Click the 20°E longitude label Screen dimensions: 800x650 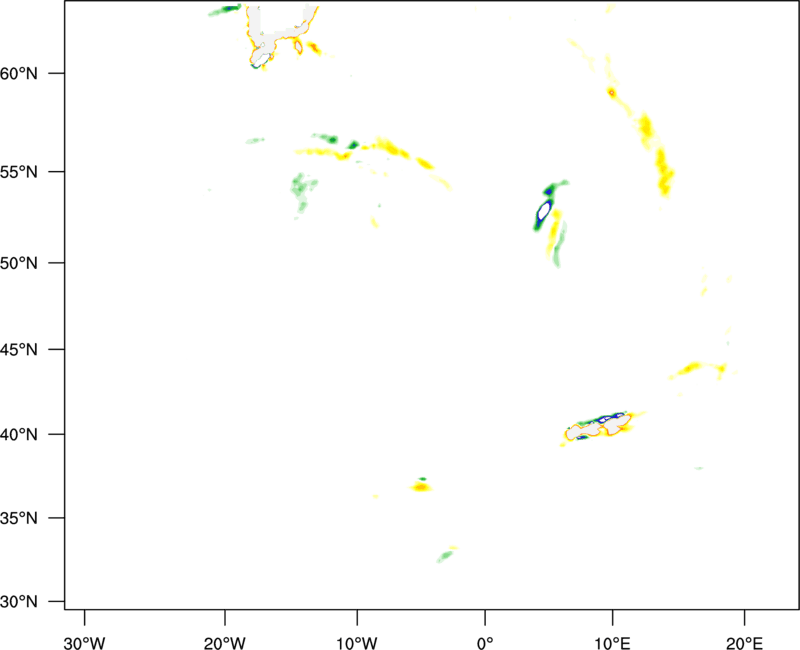click(744, 643)
